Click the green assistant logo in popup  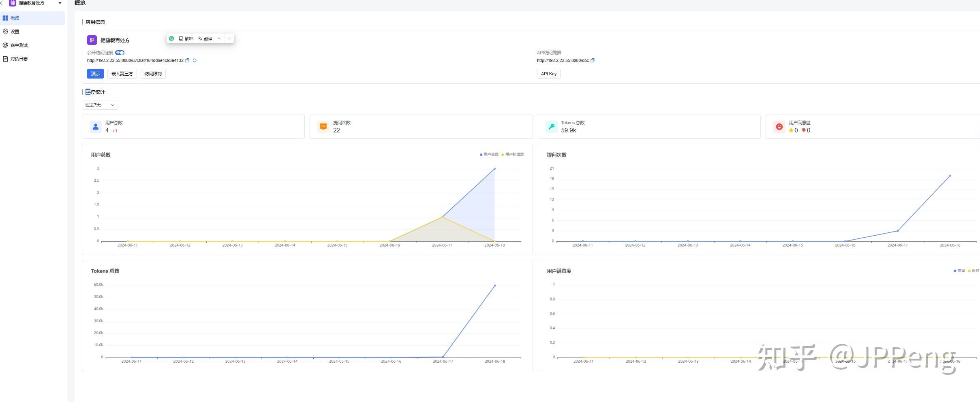point(171,38)
